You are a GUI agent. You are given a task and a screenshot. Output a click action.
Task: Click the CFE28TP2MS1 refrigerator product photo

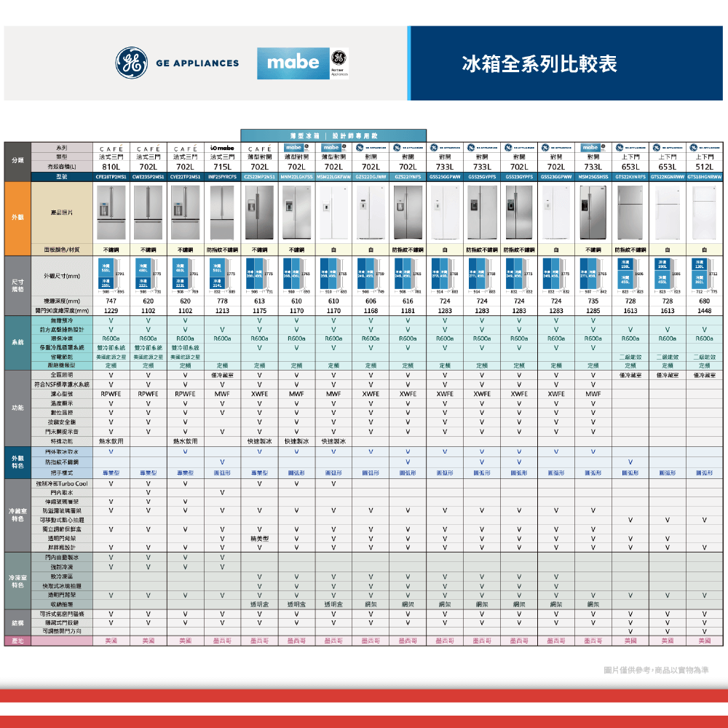coord(111,211)
